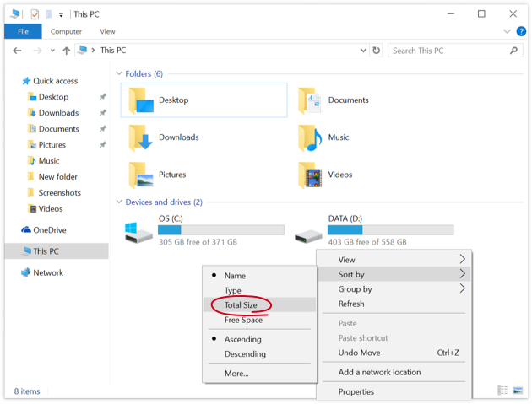Sort by Total Size option

point(259,304)
